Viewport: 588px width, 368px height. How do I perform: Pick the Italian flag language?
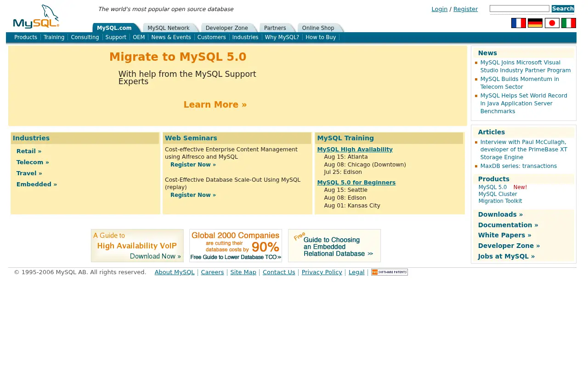pyautogui.click(x=568, y=23)
